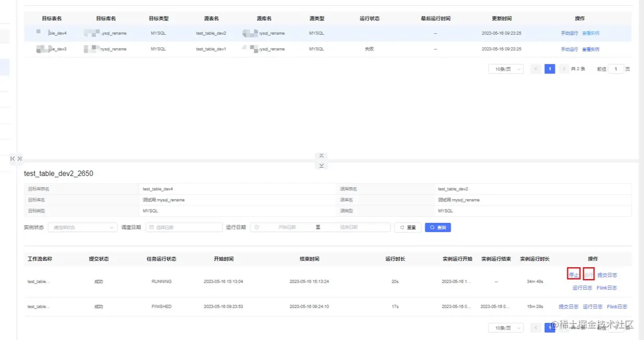Open 提交日志 for the FINISHED row
The width and height of the screenshot is (644, 340).
coord(569,307)
